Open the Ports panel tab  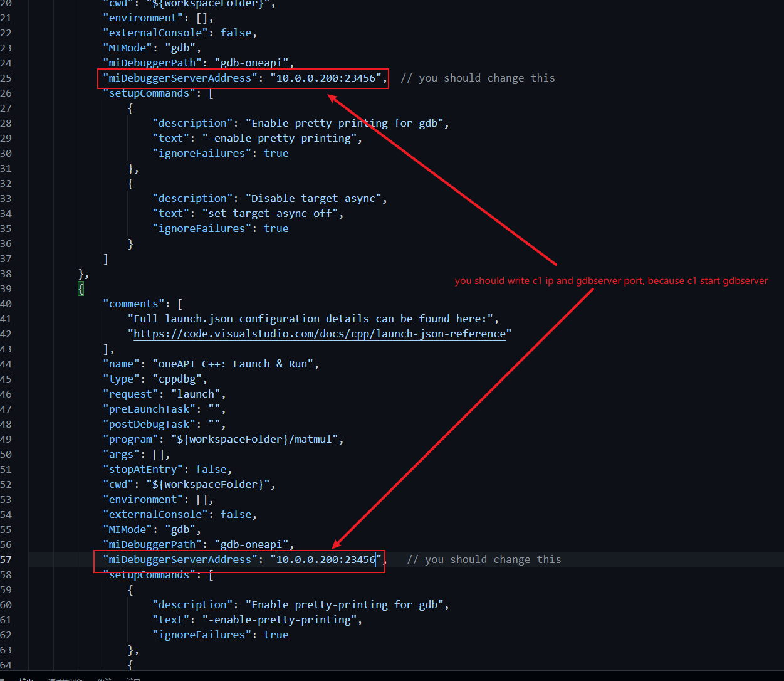[x=132, y=678]
